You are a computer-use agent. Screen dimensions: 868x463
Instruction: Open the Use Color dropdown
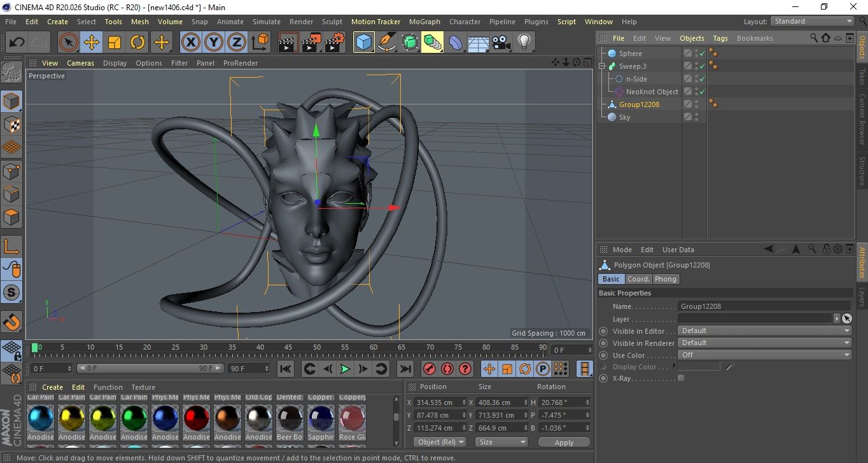[x=764, y=355]
